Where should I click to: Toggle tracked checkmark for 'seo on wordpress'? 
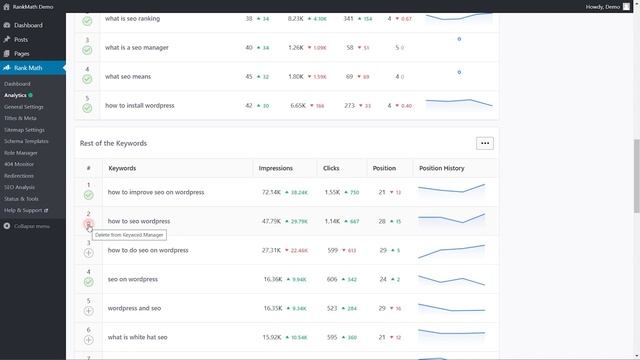[x=88, y=282]
